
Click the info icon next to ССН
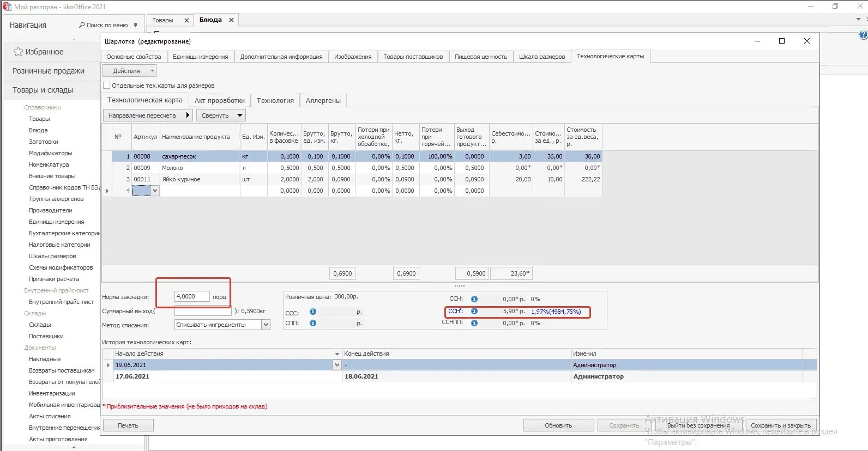click(474, 299)
